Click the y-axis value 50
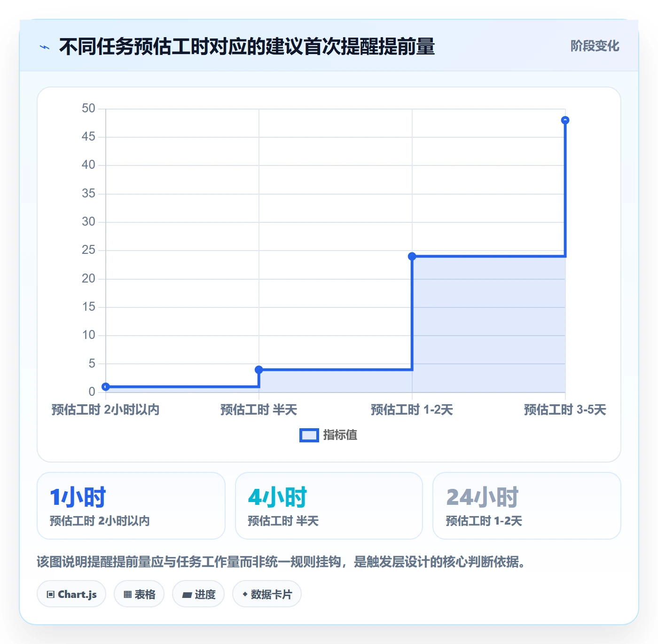Viewport: 658px width, 644px height. coord(88,109)
